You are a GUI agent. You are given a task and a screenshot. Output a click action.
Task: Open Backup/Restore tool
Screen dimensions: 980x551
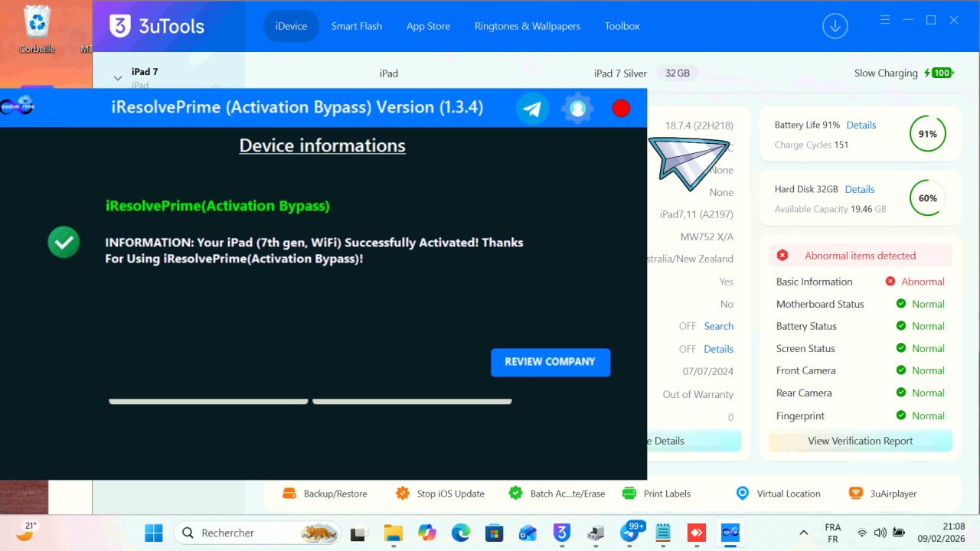[325, 494]
